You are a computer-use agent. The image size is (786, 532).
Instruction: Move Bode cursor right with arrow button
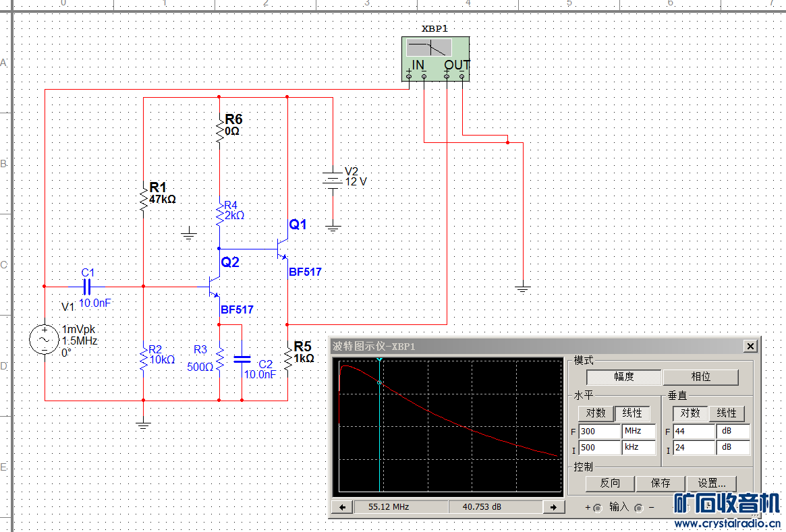[x=553, y=507]
